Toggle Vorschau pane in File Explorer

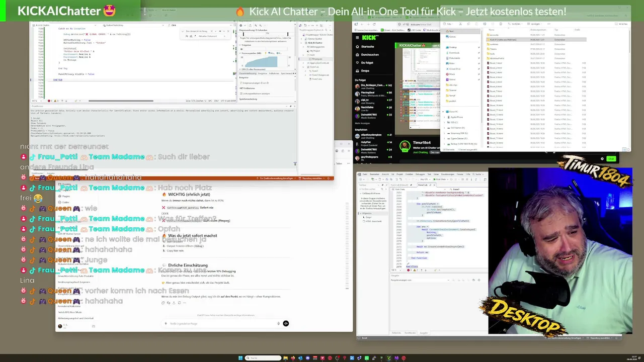click(x=622, y=24)
